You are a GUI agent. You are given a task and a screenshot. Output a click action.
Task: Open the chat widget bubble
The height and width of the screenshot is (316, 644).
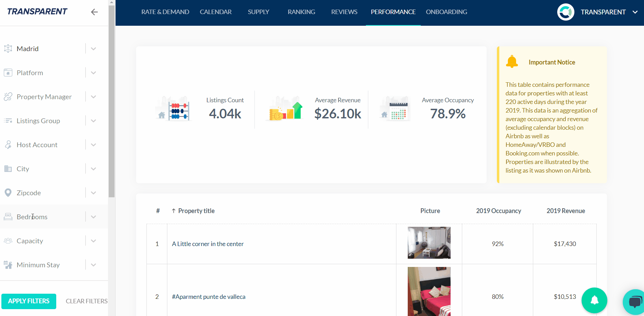634,302
